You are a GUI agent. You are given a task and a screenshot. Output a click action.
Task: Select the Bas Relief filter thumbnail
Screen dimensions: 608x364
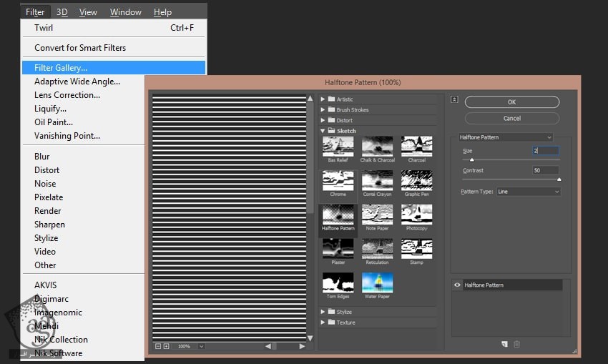[338, 147]
